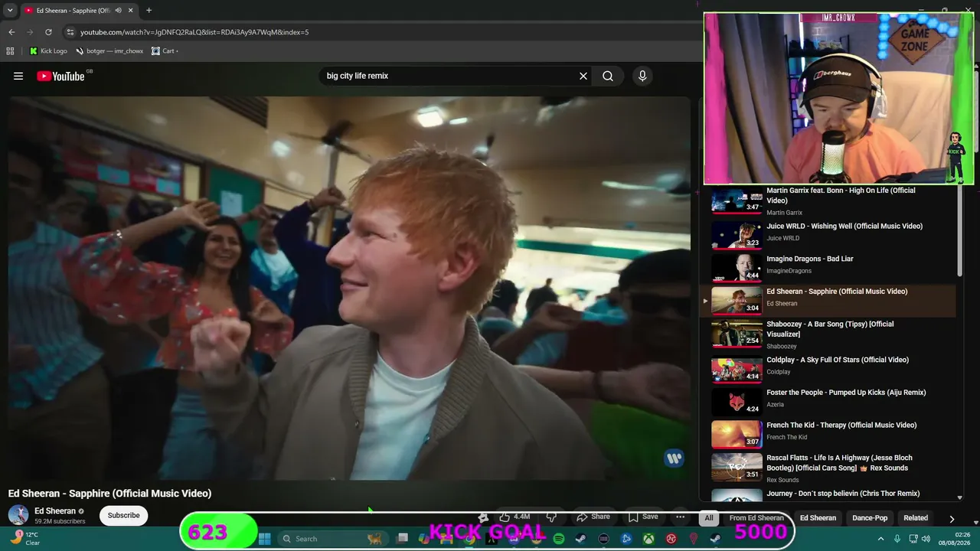
Task: Reload the current browser page
Action: point(48,32)
